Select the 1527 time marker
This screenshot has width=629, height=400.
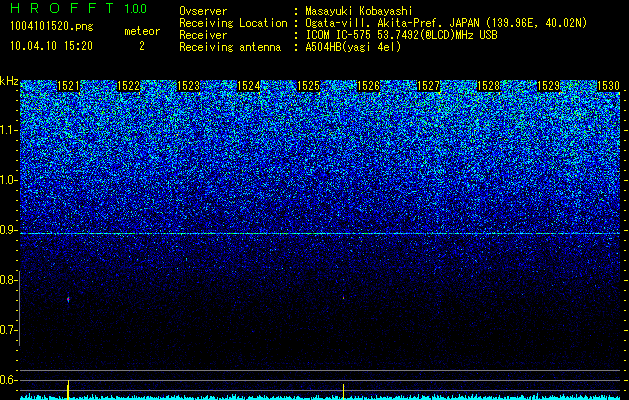pos(428,86)
